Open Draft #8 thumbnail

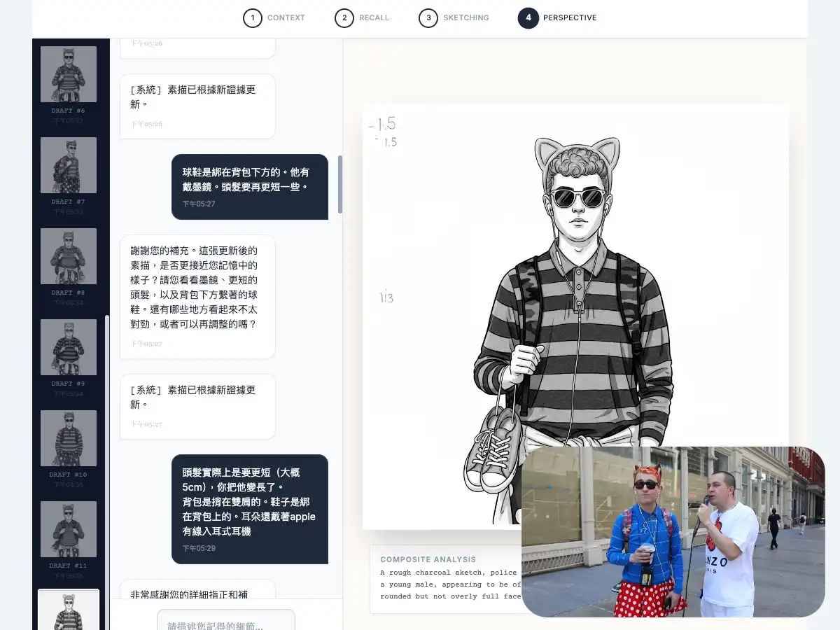point(69,256)
